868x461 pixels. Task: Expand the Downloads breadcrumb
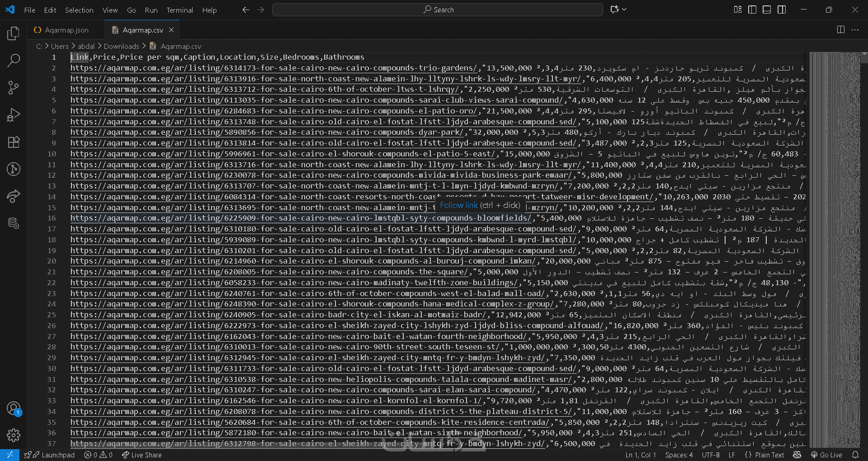(122, 46)
